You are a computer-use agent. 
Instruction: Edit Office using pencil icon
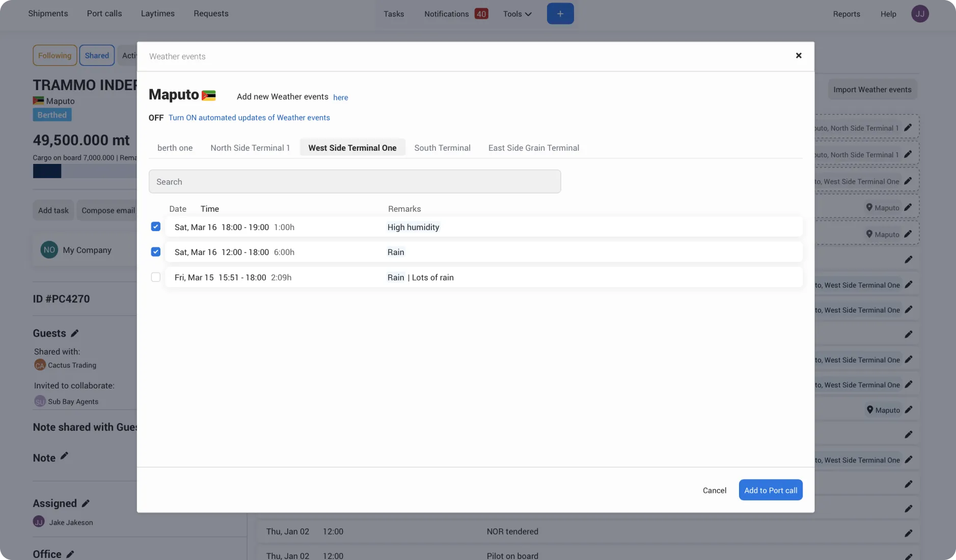click(x=70, y=554)
